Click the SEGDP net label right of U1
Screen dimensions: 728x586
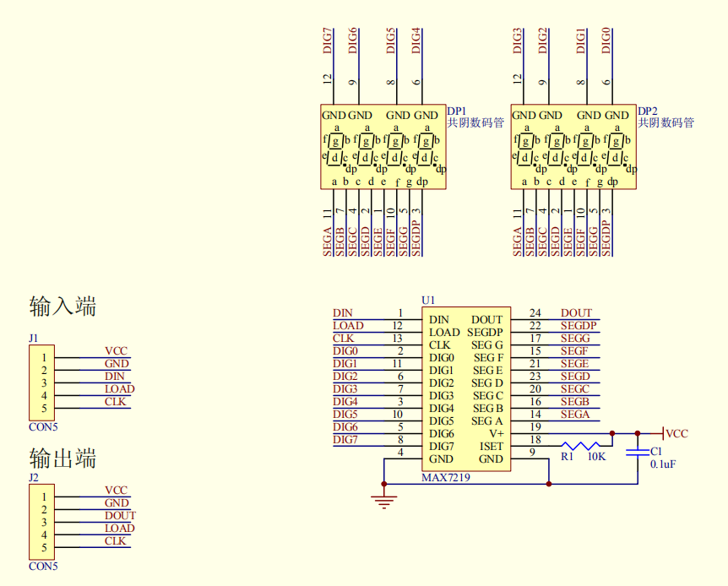click(x=578, y=325)
